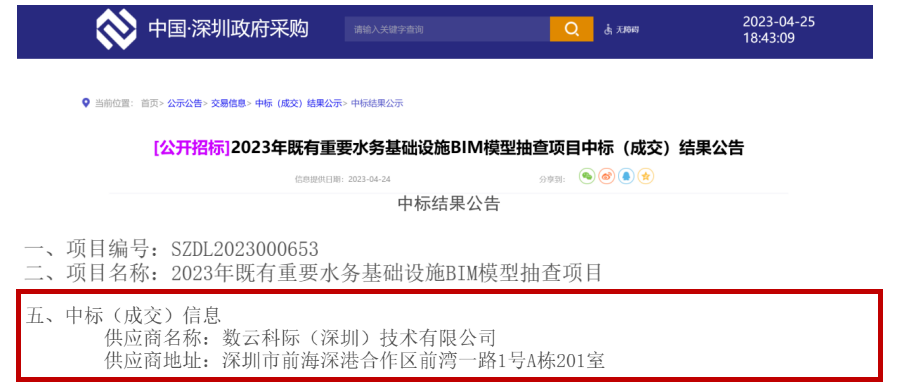The width and height of the screenshot is (900, 392).
Task: Go to 首页 in breadcrumb
Action: pos(149,103)
